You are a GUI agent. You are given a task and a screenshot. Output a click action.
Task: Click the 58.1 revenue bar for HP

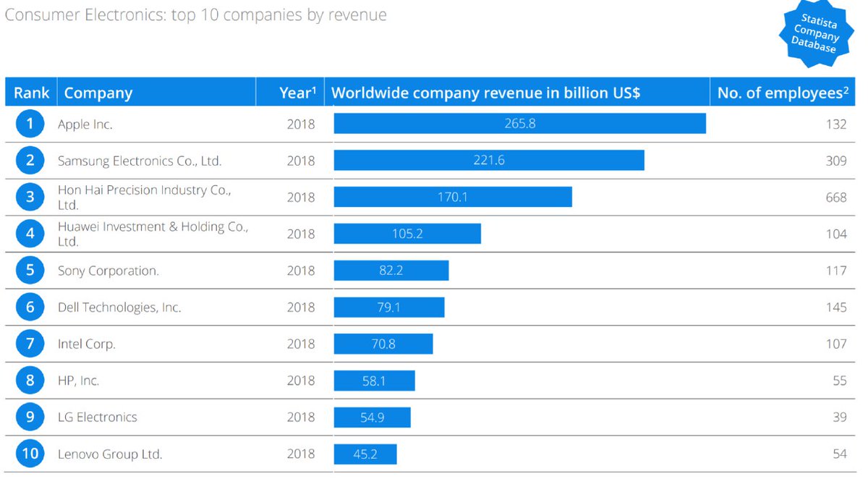(x=374, y=381)
